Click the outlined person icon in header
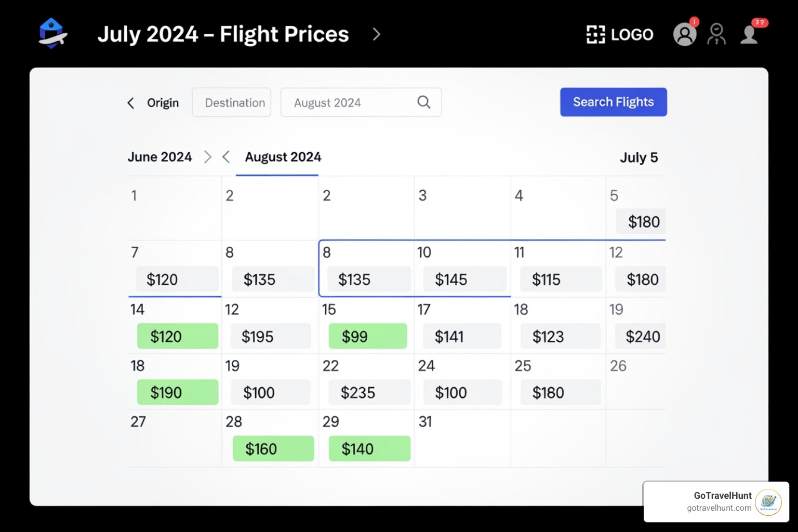 pos(717,34)
